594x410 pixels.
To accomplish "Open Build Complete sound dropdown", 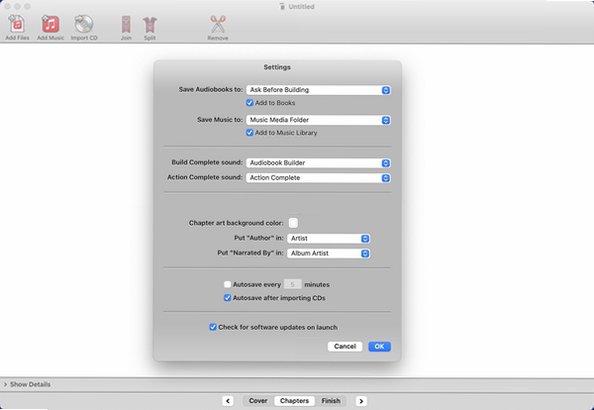I will pos(318,163).
